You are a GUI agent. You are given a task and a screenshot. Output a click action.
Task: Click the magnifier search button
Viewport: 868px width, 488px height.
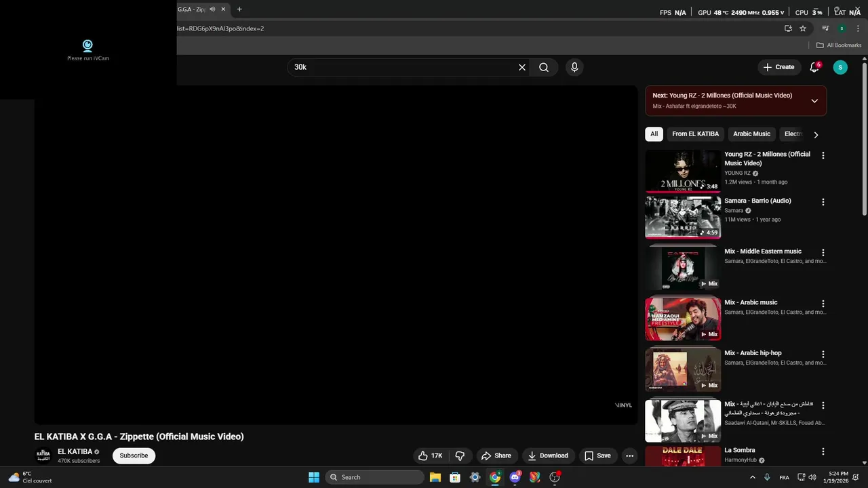[x=544, y=67]
